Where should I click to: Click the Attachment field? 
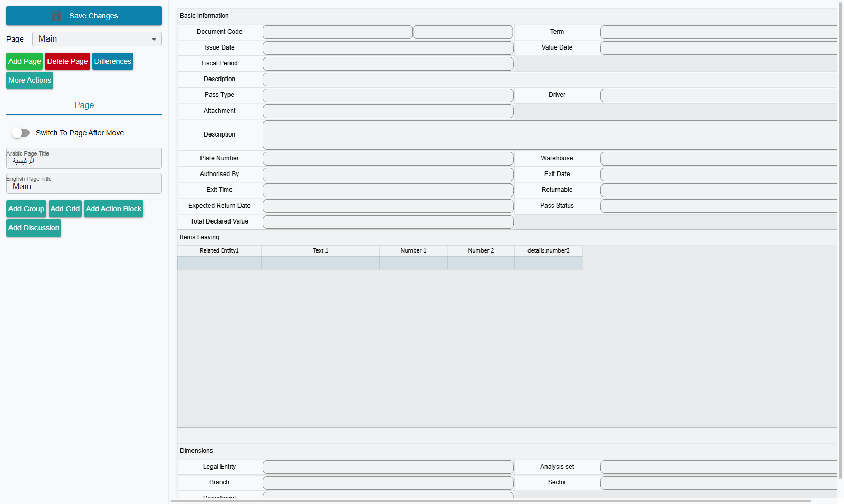coord(388,111)
